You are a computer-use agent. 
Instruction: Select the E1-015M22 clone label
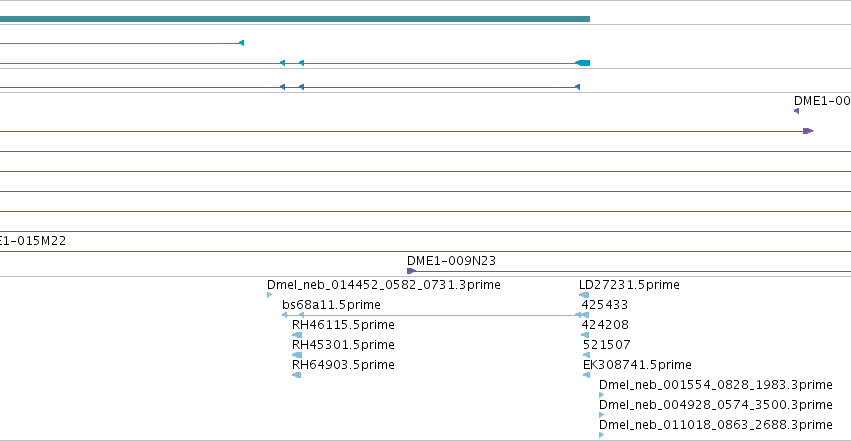point(33,241)
